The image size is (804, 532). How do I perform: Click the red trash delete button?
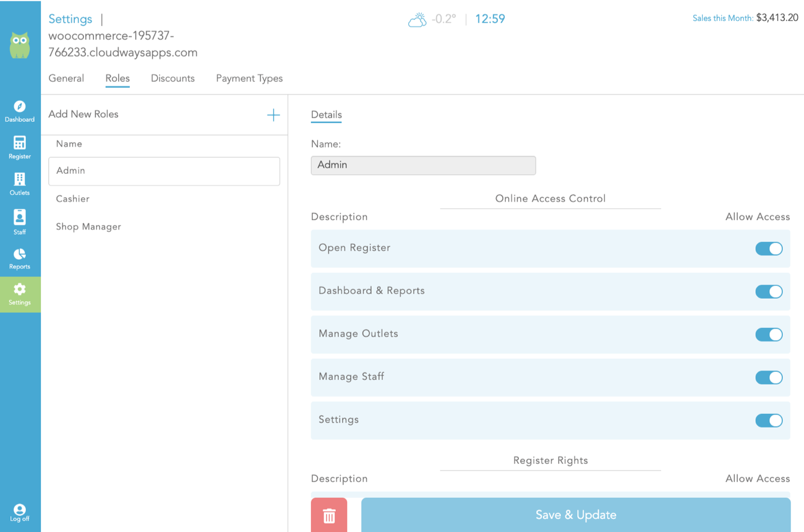click(x=329, y=515)
